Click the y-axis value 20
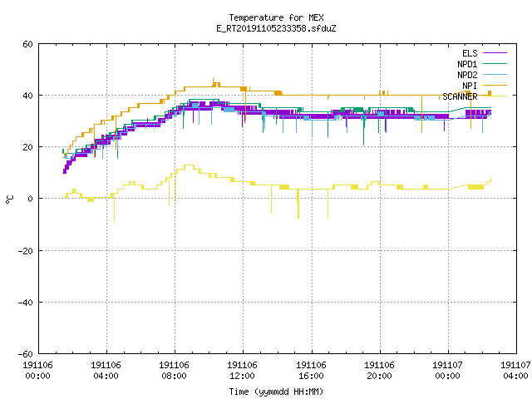Image resolution: width=532 pixels, height=399 pixels. [27, 147]
